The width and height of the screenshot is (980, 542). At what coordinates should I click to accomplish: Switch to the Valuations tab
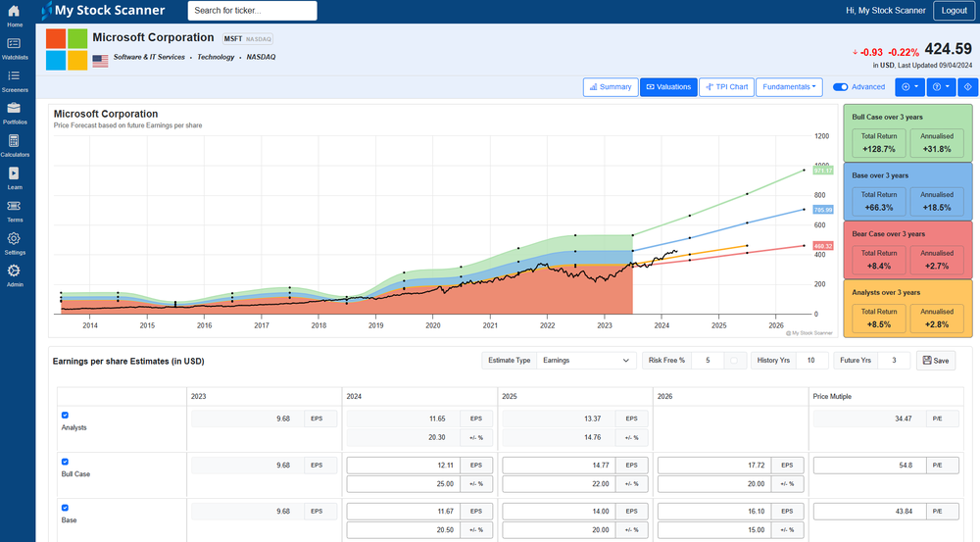(668, 87)
